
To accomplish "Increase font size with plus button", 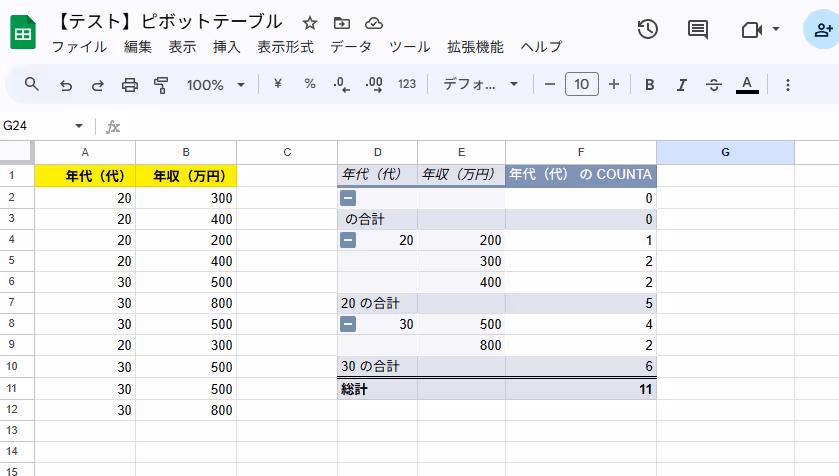I will click(614, 85).
